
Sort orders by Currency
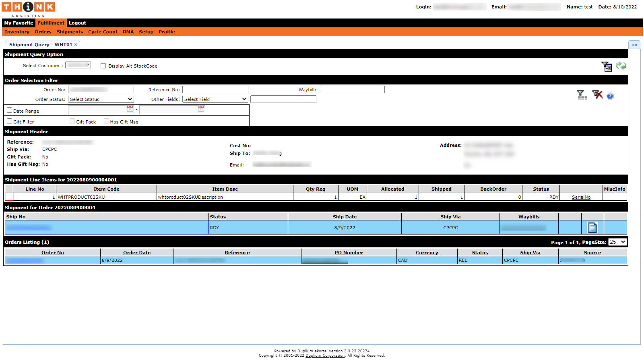(x=427, y=253)
